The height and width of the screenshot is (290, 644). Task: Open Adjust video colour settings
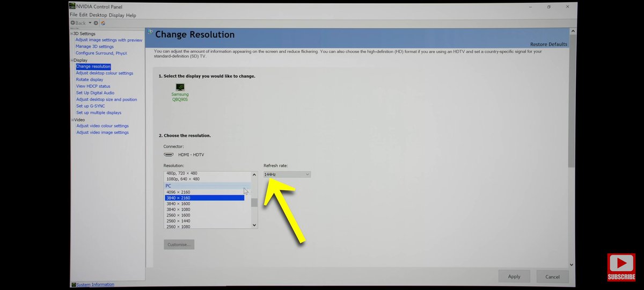pos(103,126)
